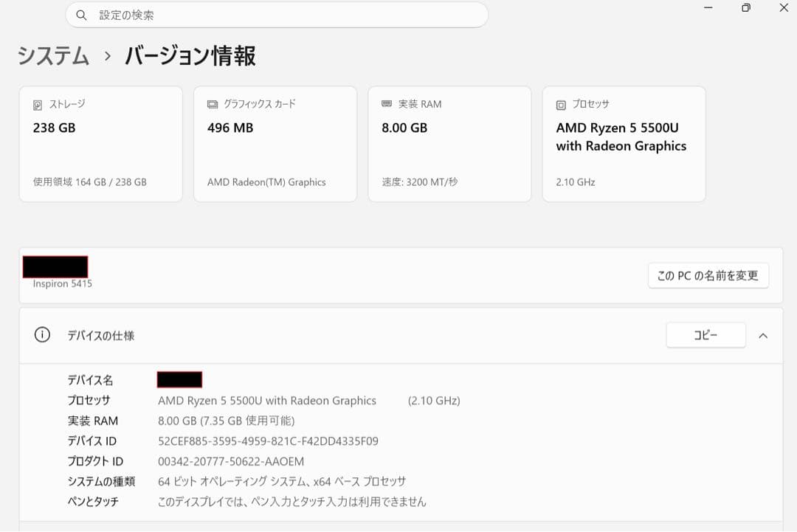Viewport: 797px width, 532px height.
Task: Click the Inspiron 5415 model label
Action: click(63, 284)
